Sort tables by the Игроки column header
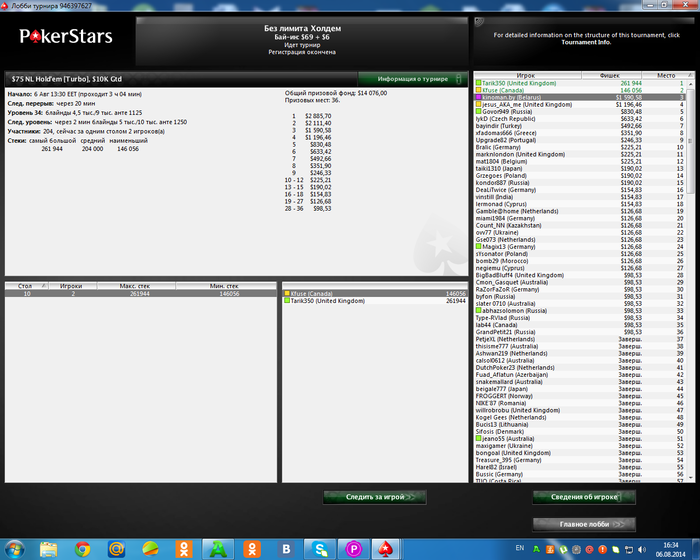700x560 pixels. 72,286
